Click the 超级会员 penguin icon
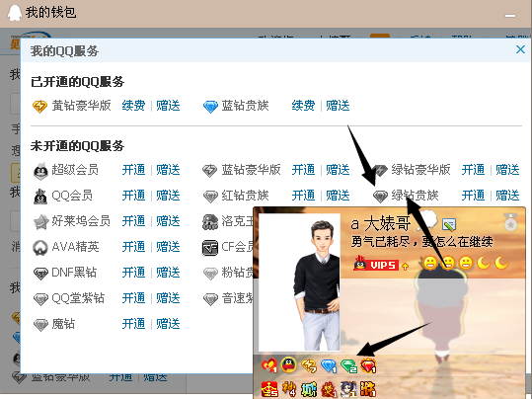This screenshot has width=532, height=399. tap(40, 171)
